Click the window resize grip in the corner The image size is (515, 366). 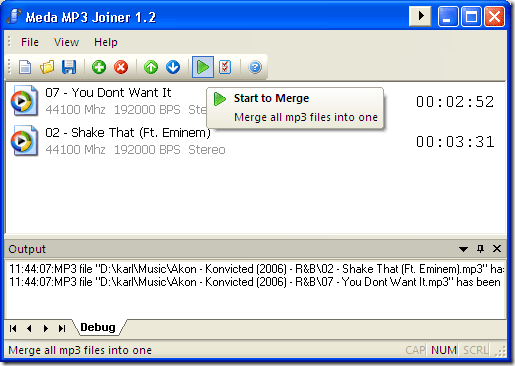[501, 351]
